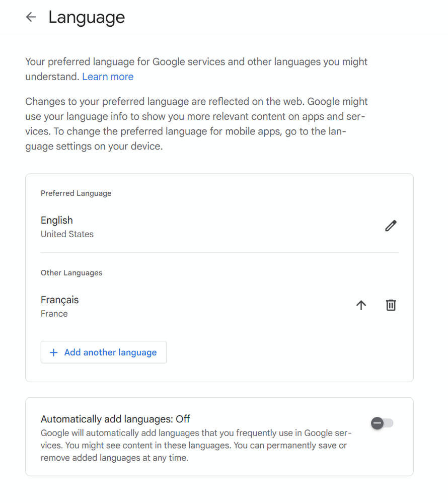The height and width of the screenshot is (503, 448).
Task: Click the Language page heading
Action: pos(87,17)
